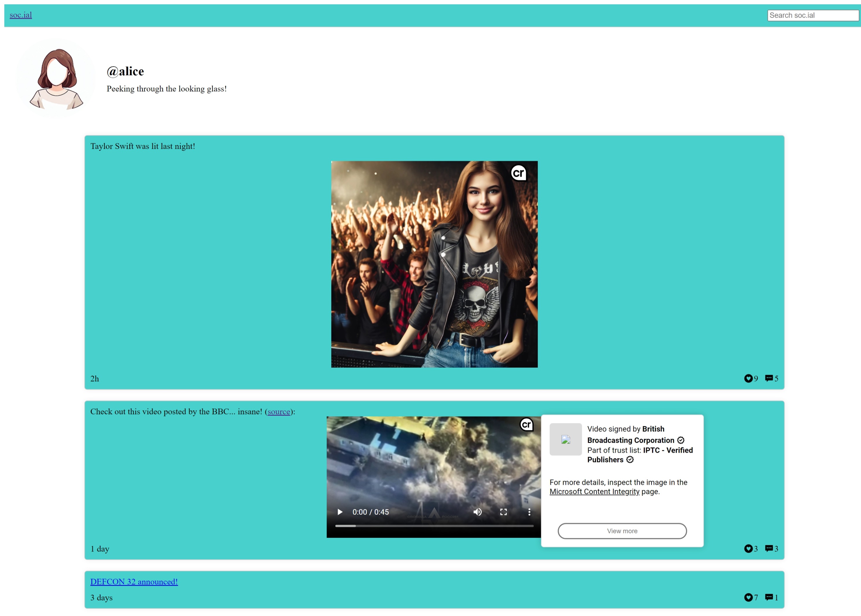Open the video's more options menu
861x616 pixels.
pyautogui.click(x=529, y=512)
